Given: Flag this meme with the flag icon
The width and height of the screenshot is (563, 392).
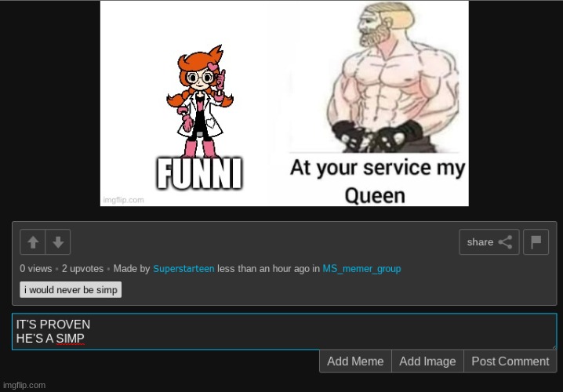Looking at the screenshot, I should coord(536,242).
